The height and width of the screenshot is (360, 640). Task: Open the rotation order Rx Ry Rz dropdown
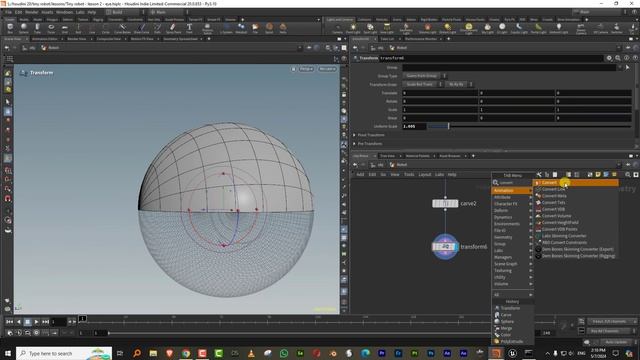click(459, 84)
